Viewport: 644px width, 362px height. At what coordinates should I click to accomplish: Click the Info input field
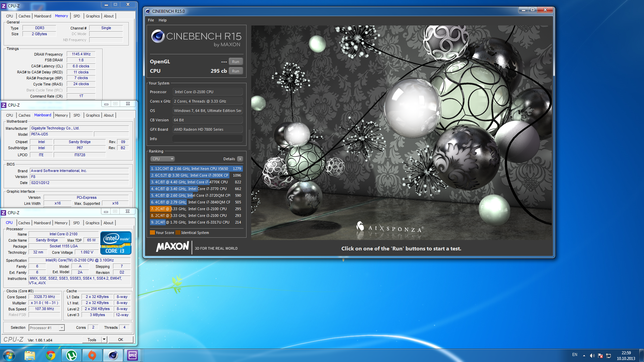(x=208, y=139)
